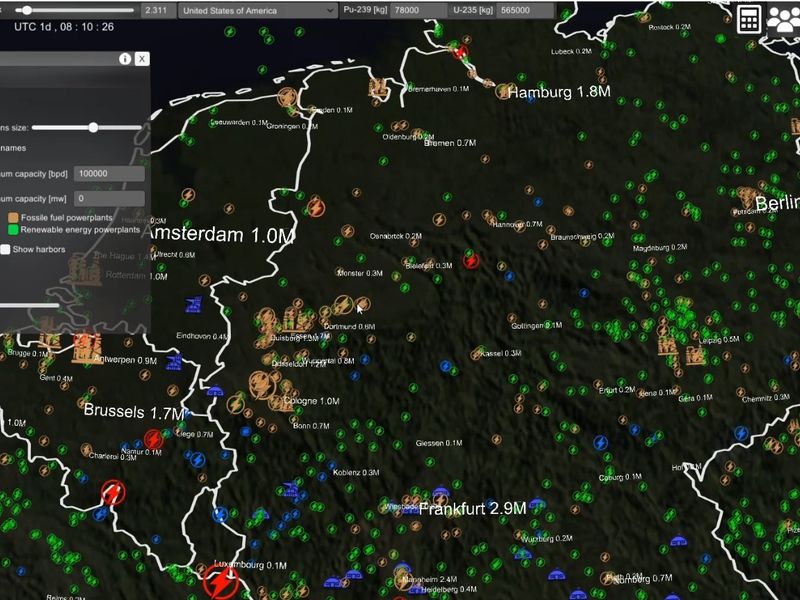Viewport: 800px width, 600px height.
Task: Select the blue facility icon right of Antwerpen
Action: click(x=174, y=363)
